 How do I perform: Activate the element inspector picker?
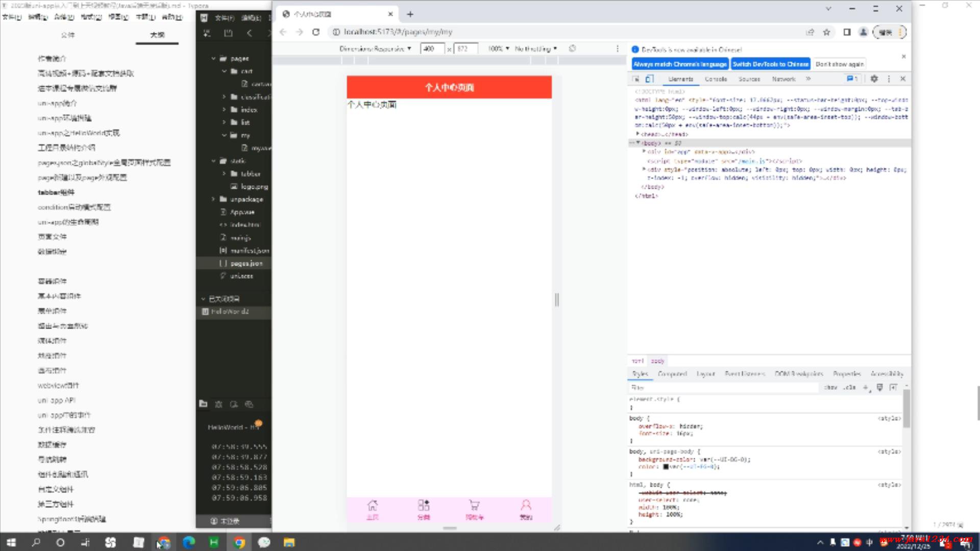[636, 79]
